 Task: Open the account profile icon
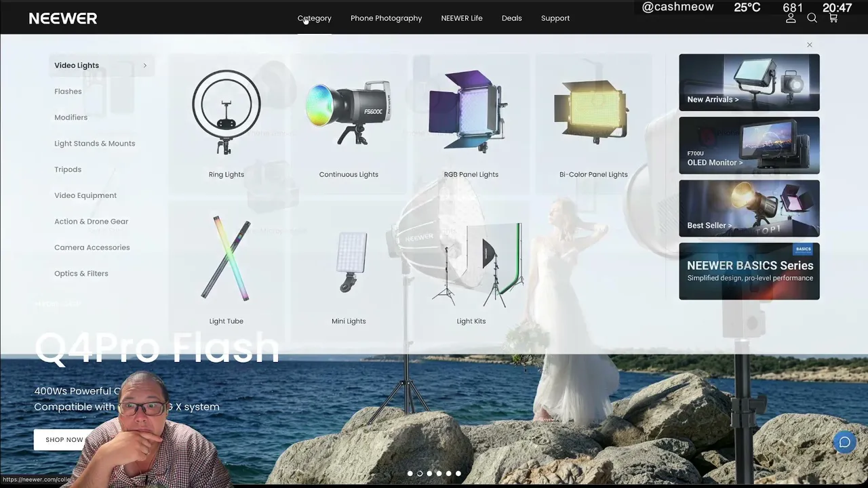(x=791, y=18)
